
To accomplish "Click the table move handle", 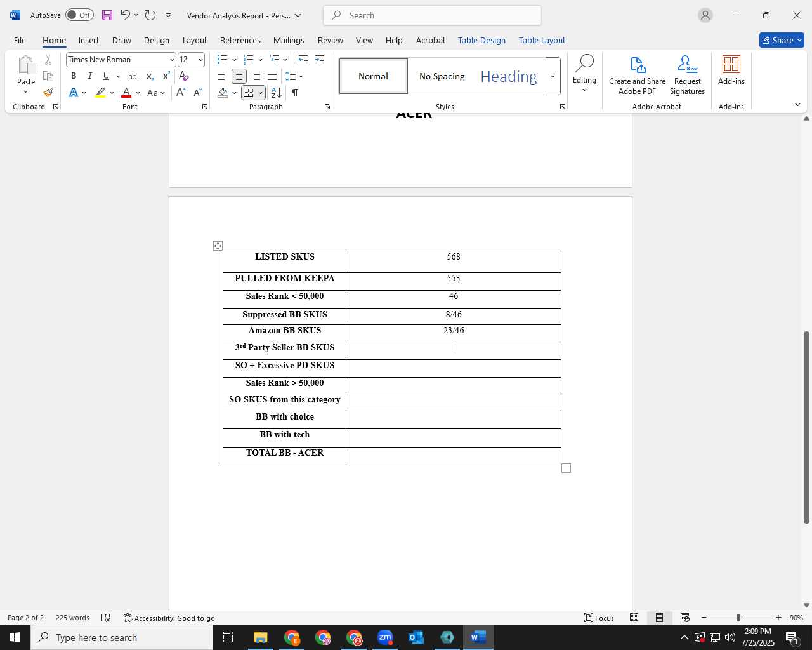I will (x=218, y=246).
